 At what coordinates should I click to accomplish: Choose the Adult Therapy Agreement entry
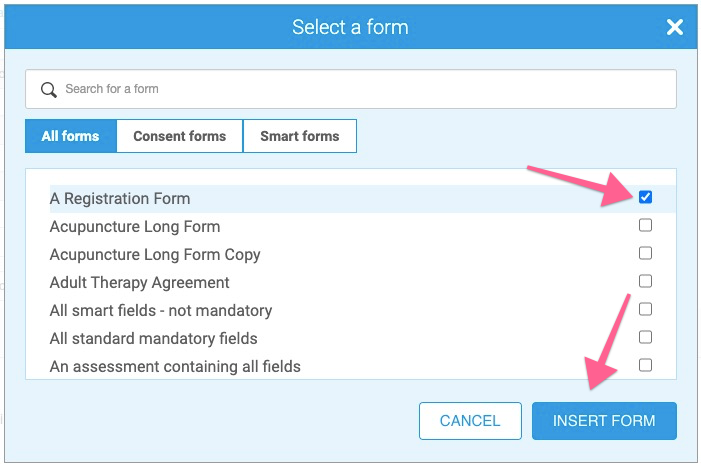[140, 282]
